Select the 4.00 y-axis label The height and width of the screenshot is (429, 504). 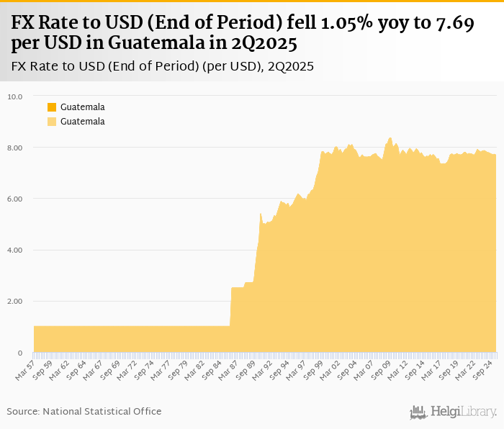tap(15, 250)
